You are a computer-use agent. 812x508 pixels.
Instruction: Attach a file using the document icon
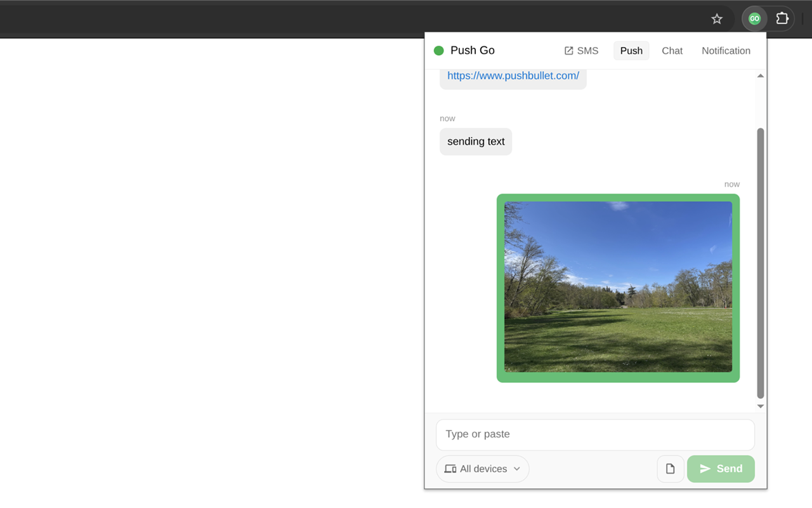pos(670,469)
